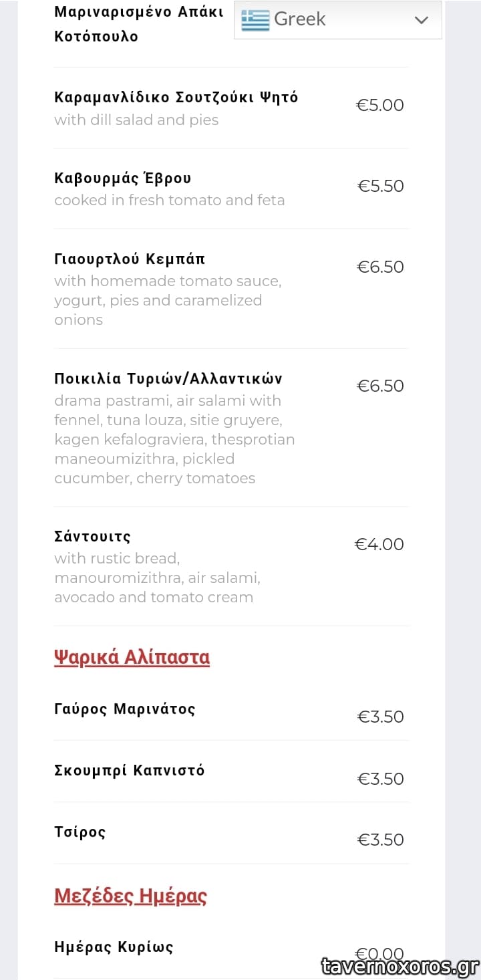Click the Greek flag icon
Viewport: 481px width, 980px height.
point(255,20)
